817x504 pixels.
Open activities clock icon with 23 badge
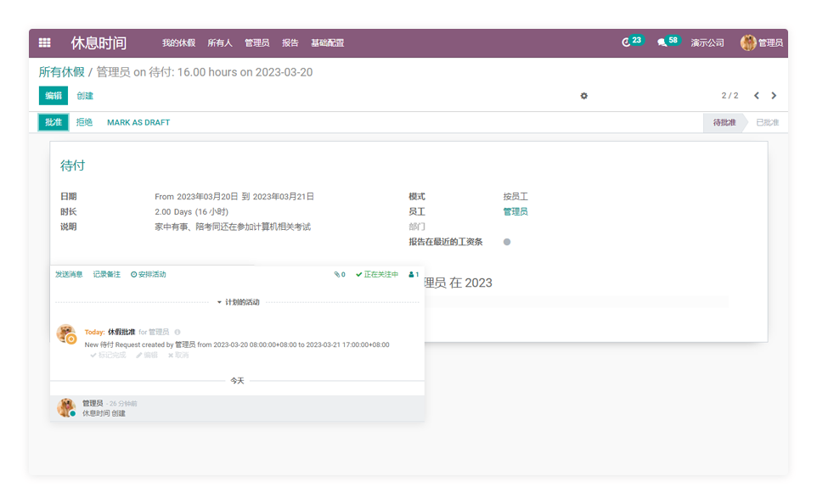(628, 42)
